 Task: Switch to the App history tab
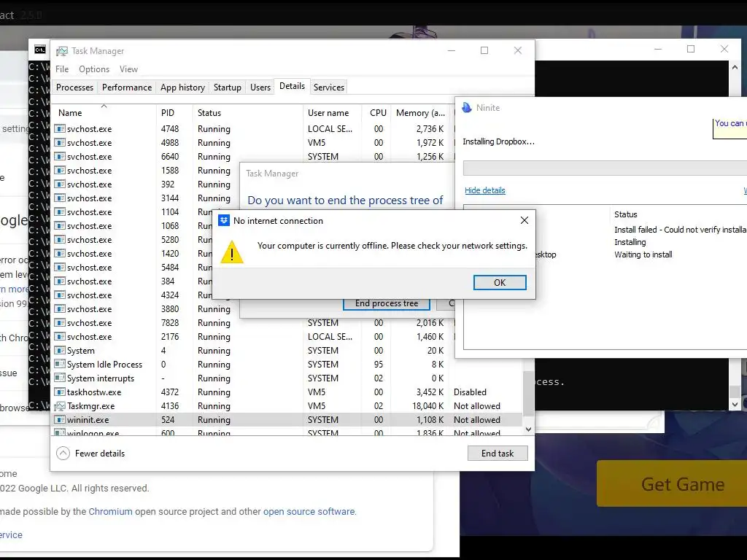[182, 87]
